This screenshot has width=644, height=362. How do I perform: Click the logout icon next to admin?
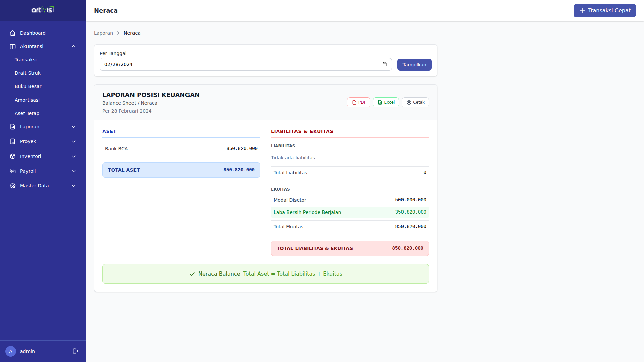75,351
